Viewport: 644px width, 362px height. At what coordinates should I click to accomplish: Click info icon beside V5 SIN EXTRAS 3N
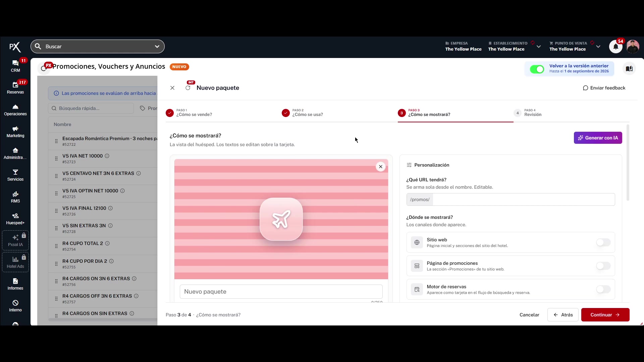110,226
